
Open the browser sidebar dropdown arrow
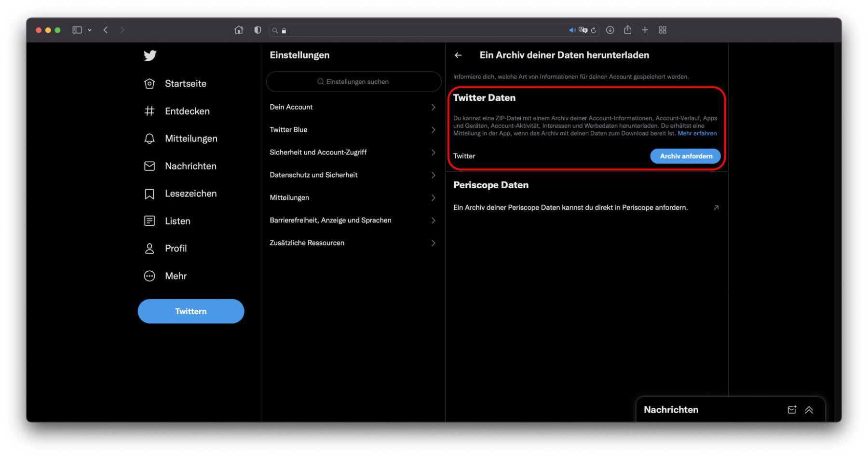[x=90, y=30]
